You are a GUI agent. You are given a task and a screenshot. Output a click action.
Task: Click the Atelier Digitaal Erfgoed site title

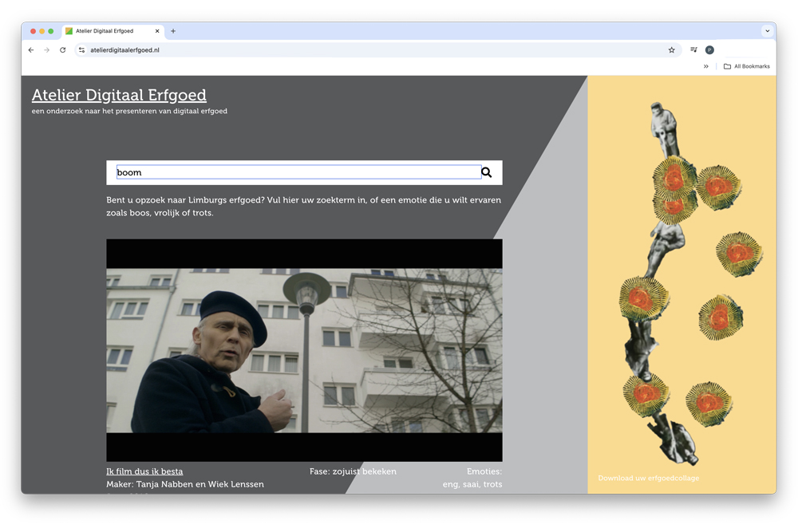(x=119, y=95)
